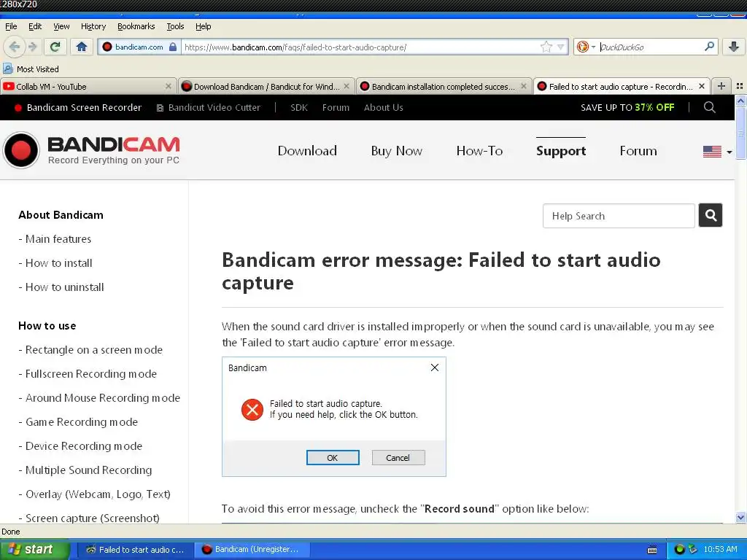Reload the page with the refresh icon
The width and height of the screenshot is (747, 560).
55,47
